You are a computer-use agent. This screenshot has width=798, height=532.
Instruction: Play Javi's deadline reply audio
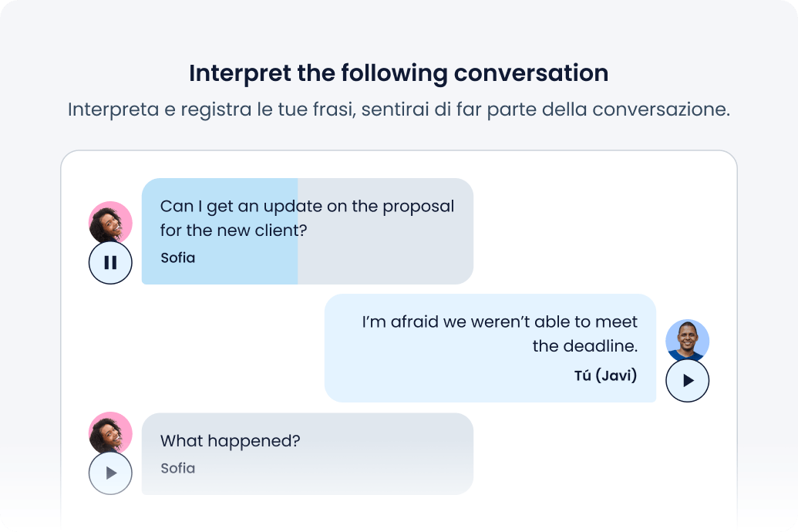pos(687,380)
